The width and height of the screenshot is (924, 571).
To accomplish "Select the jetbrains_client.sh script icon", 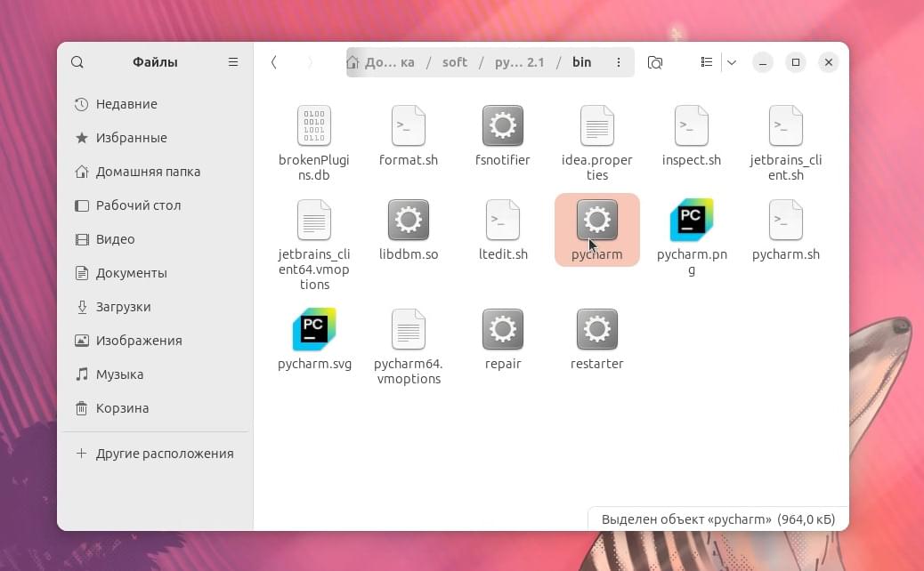I will pos(785,125).
